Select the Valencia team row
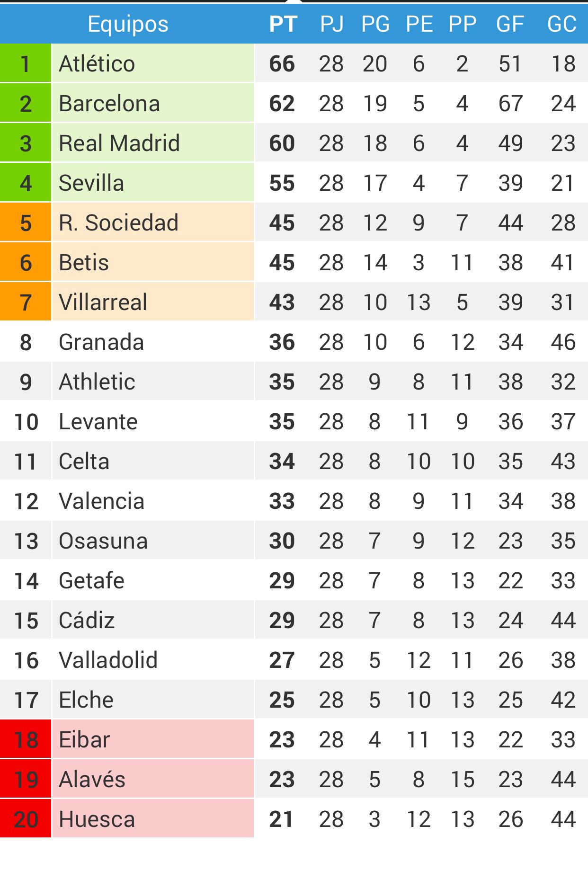This screenshot has width=588, height=888. click(x=294, y=500)
